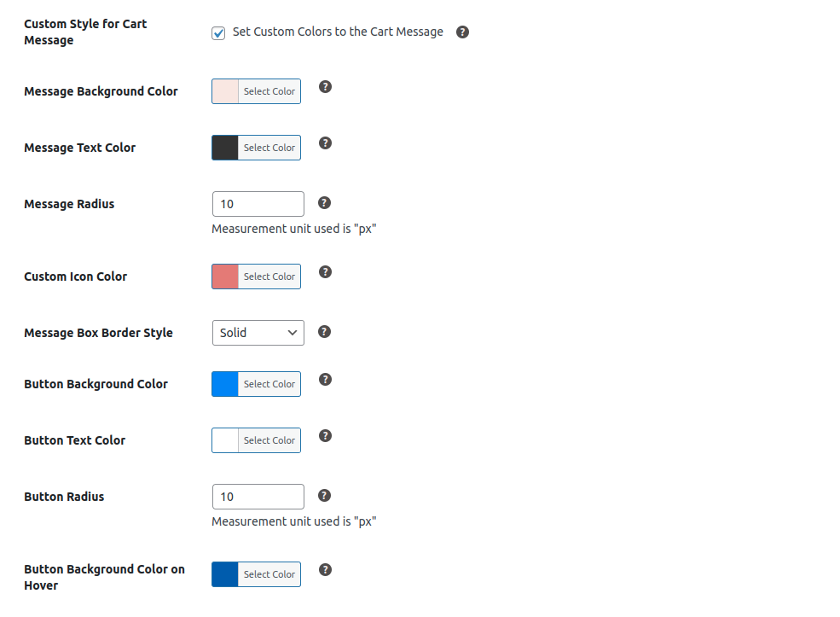Viewport: 840px width, 617px height.
Task: Click help icon for Custom Icon Color
Action: 325,272
